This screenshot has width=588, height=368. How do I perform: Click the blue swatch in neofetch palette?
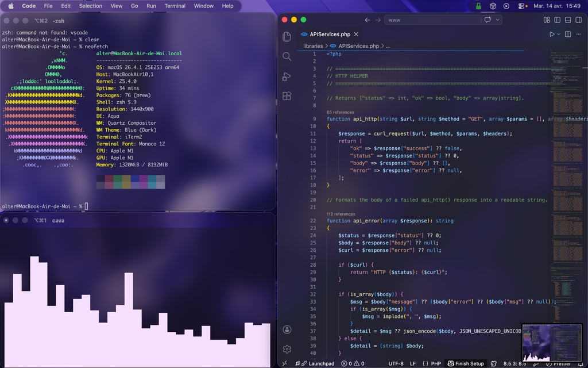click(135, 178)
